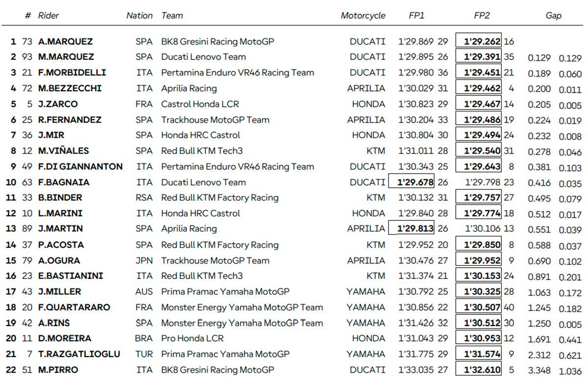Click the Gap column header
The width and height of the screenshot is (588, 381).
pos(553,16)
